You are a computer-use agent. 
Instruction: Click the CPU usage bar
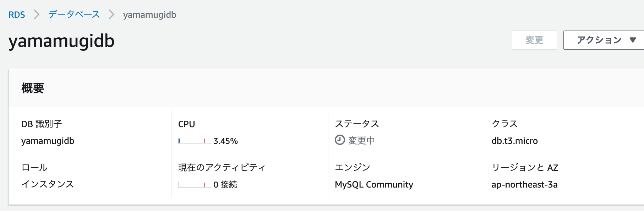(x=195, y=141)
